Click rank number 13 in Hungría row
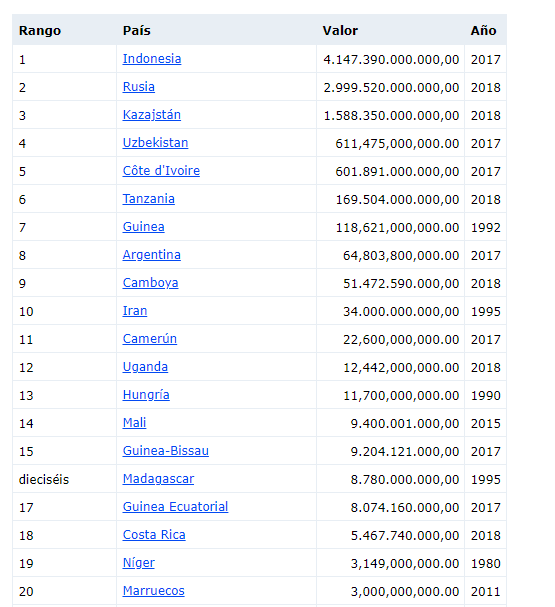555x607 pixels. pyautogui.click(x=26, y=396)
